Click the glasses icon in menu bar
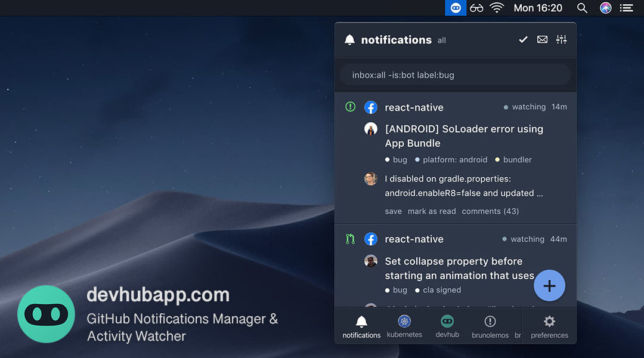This screenshot has width=644, height=358. (x=476, y=8)
